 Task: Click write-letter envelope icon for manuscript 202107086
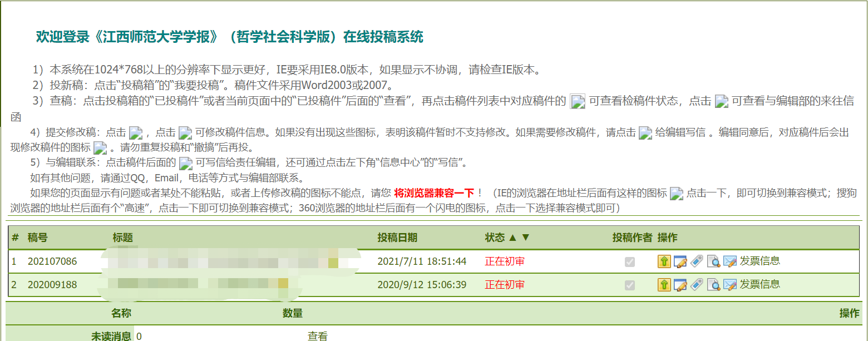[x=729, y=261]
